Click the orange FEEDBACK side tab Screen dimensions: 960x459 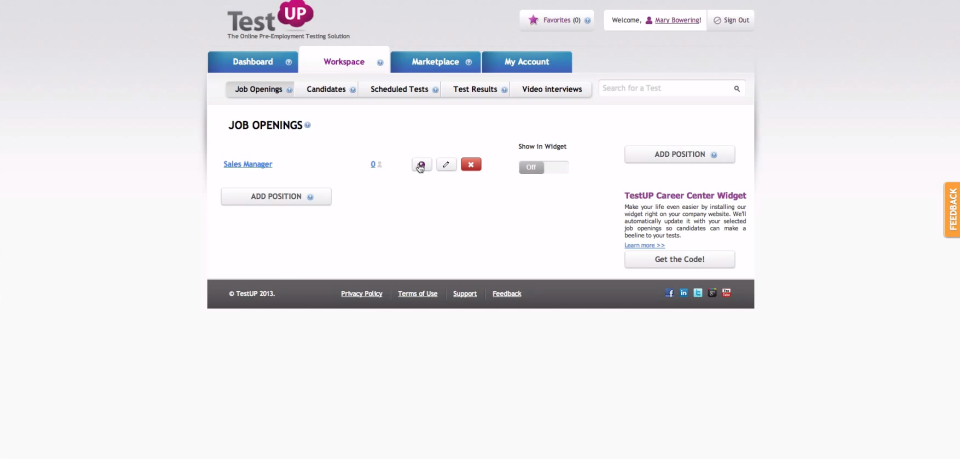952,209
